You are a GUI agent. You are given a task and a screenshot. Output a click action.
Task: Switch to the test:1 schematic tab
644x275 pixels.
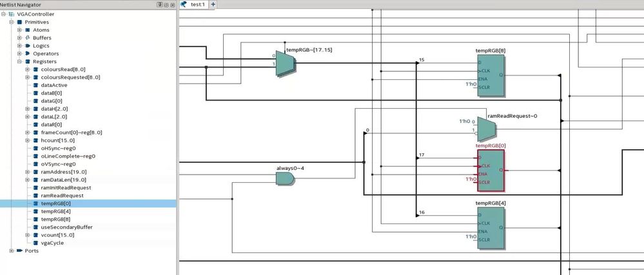194,5
